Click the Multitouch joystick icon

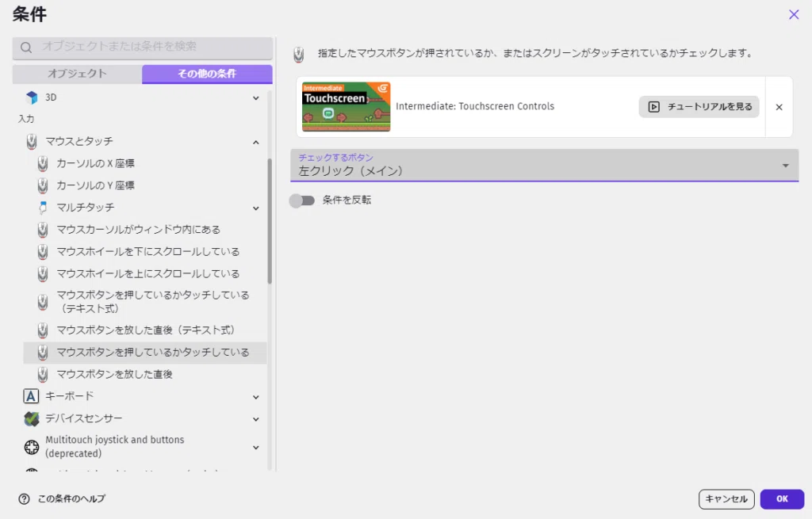[32, 447]
